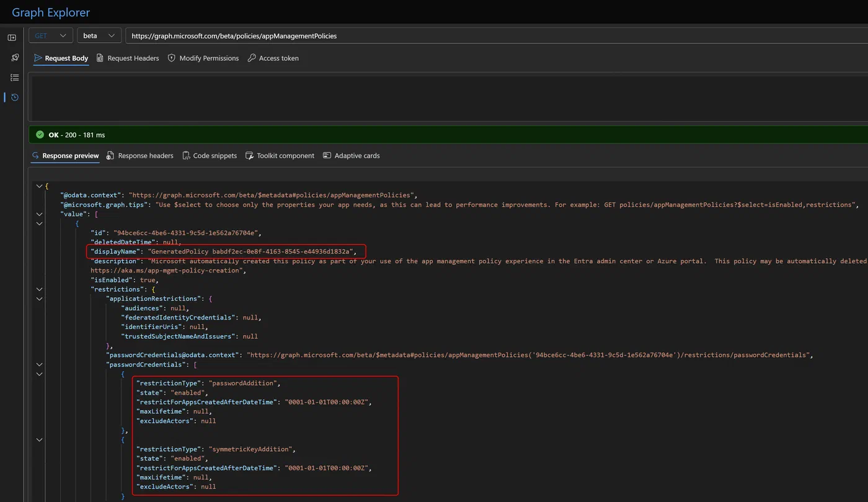Click the "@odata.context" URL value

point(273,195)
